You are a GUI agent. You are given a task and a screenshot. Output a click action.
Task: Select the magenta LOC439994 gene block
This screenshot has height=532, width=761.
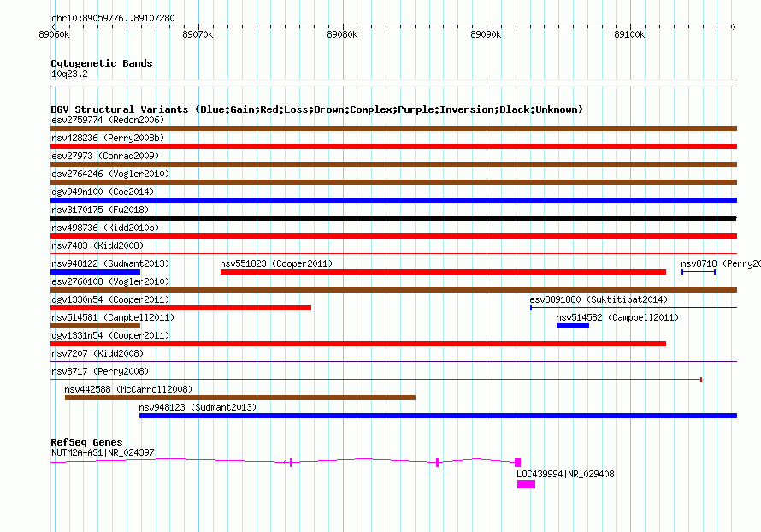526,484
